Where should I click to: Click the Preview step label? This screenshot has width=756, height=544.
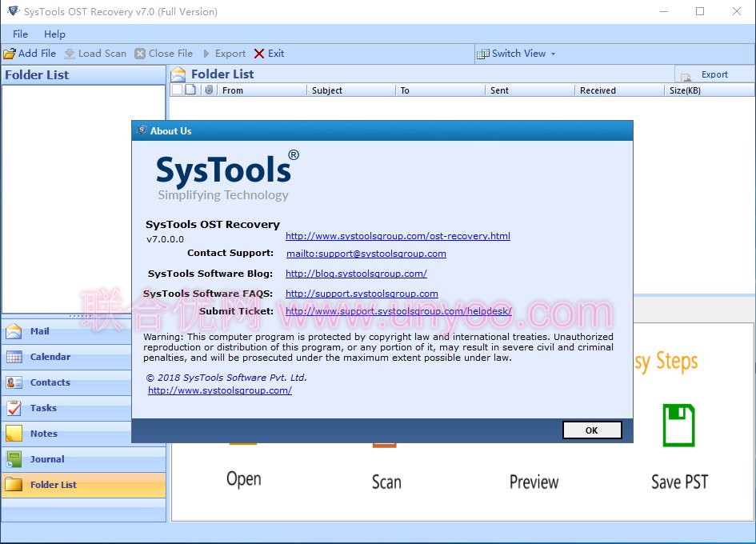point(534,482)
